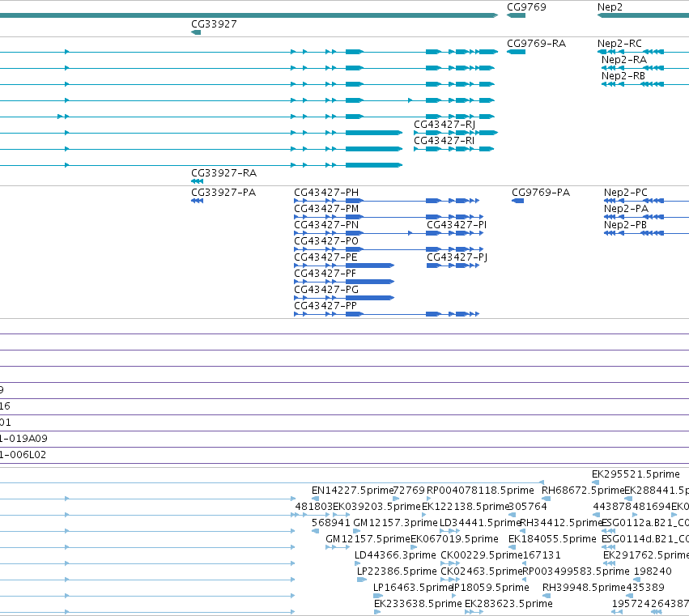Click the LP22386.5prime EST label
Screen dimensions: 689x616
397,571
